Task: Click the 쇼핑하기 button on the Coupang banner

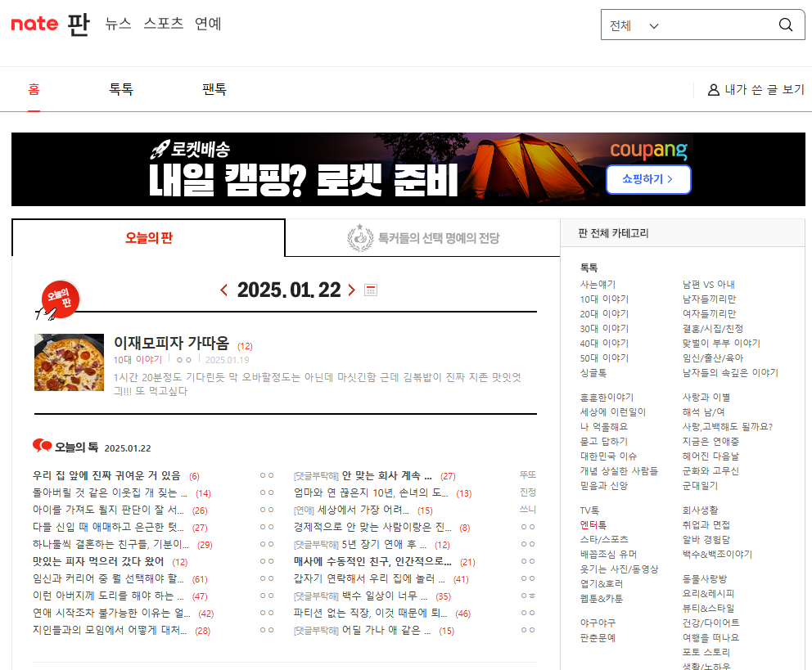Action: pos(648,179)
